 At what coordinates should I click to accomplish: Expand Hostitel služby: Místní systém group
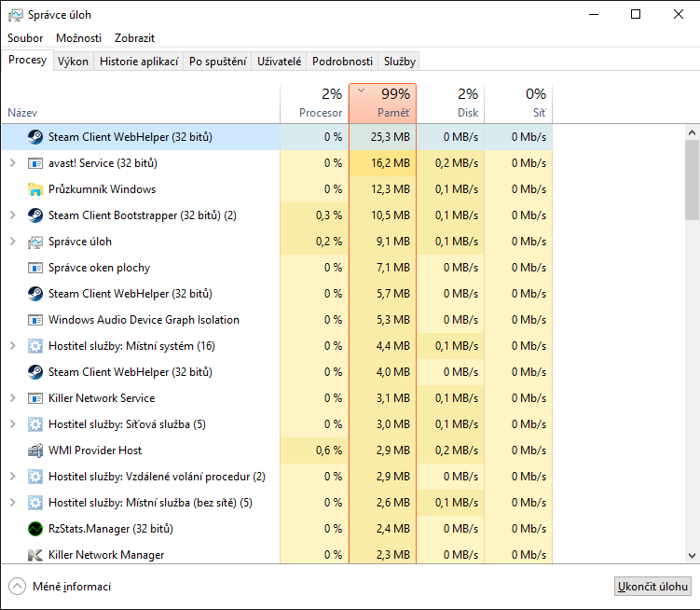[x=12, y=346]
